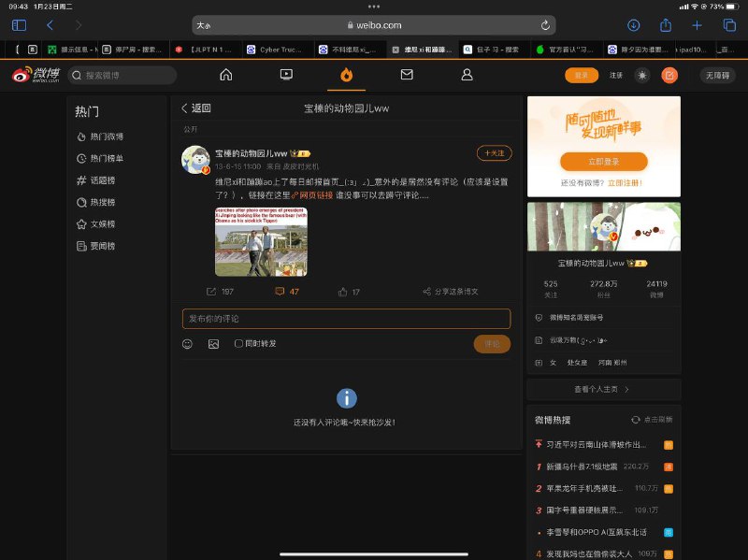Enable 同时转发 checkbox below comment box
The height and width of the screenshot is (560, 748).
(237, 344)
